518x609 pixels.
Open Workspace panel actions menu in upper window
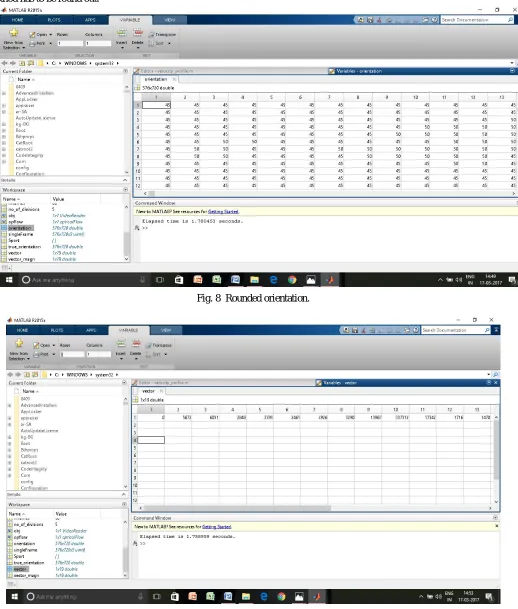[125, 190]
